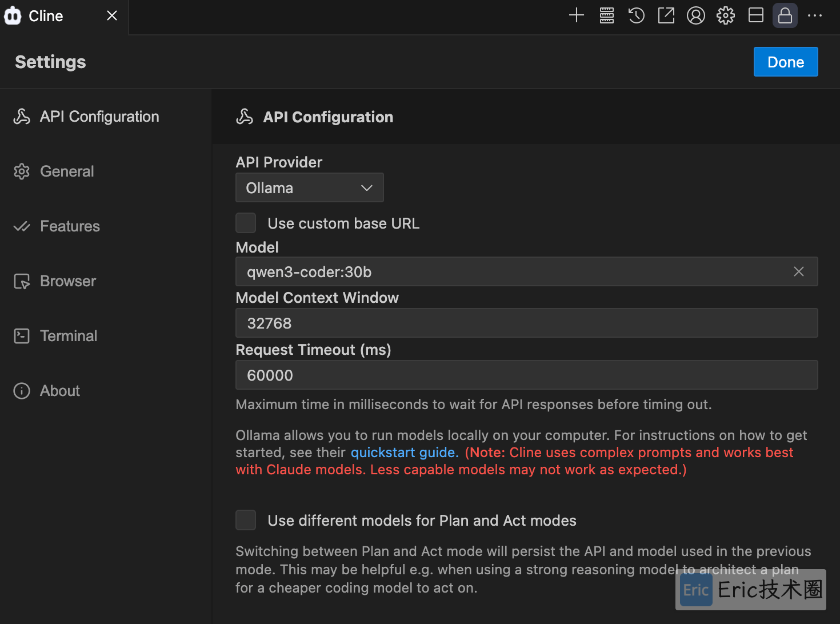
Task: Open task history clock icon
Action: [x=637, y=15]
